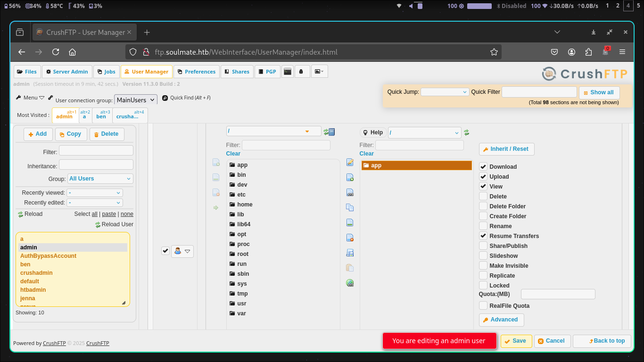The height and width of the screenshot is (362, 644).
Task: Open the Preferences tab
Action: (x=196, y=71)
